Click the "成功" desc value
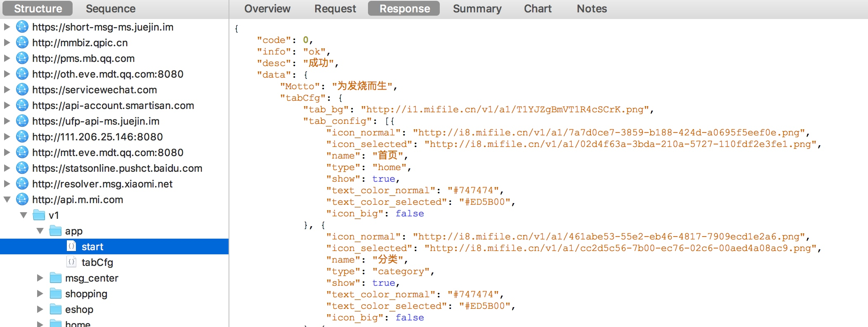This screenshot has height=327, width=868. point(318,63)
